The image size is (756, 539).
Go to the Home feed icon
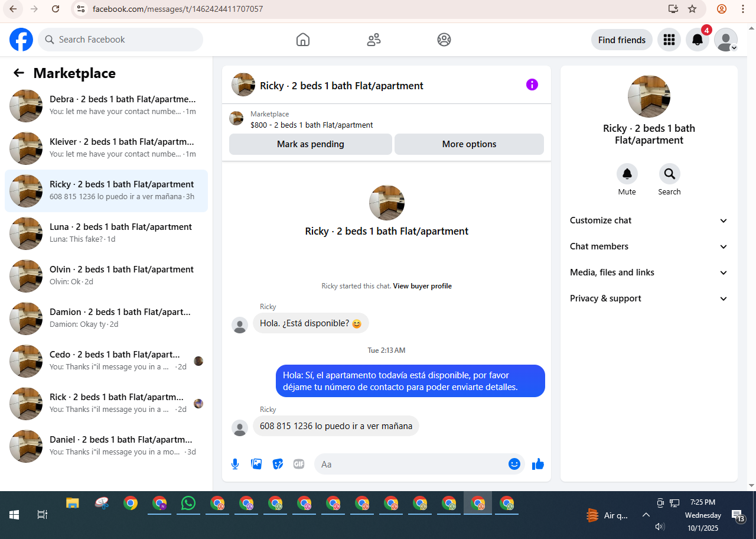(x=303, y=40)
